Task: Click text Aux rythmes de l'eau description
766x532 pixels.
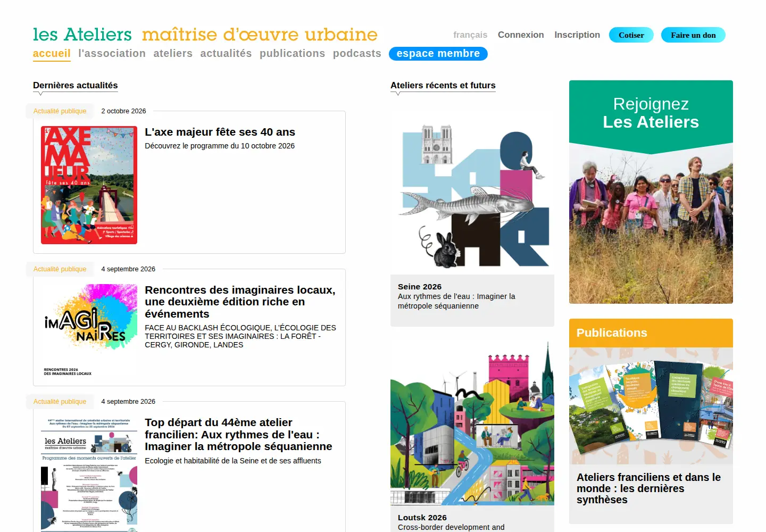Action: tap(456, 301)
